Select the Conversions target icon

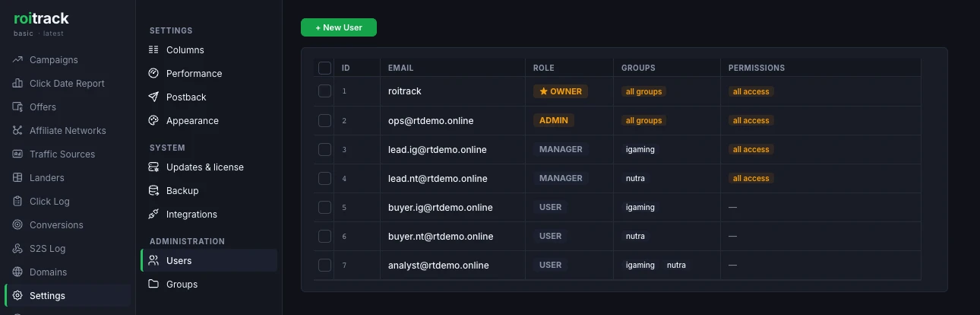click(x=17, y=225)
